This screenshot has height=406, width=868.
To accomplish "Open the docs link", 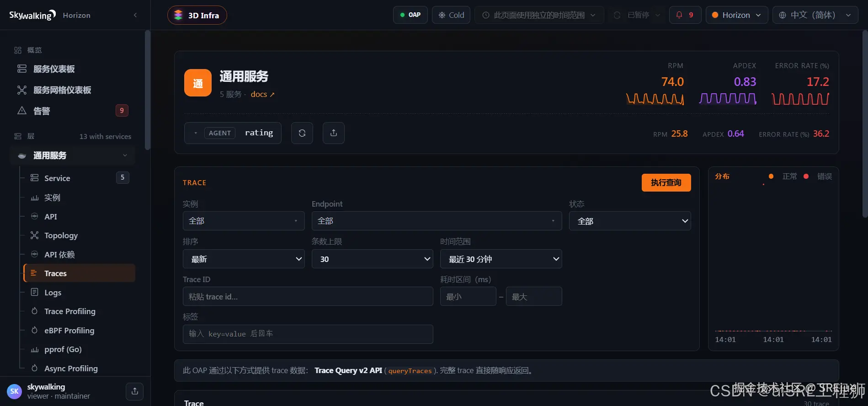I will [262, 94].
